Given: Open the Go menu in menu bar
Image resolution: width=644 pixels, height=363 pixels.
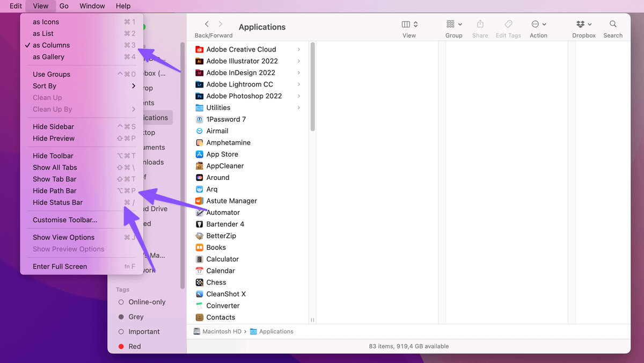Looking at the screenshot, I should (64, 6).
